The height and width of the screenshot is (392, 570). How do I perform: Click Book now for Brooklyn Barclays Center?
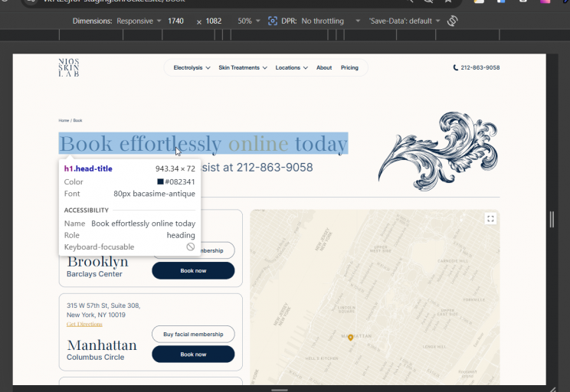tap(193, 271)
